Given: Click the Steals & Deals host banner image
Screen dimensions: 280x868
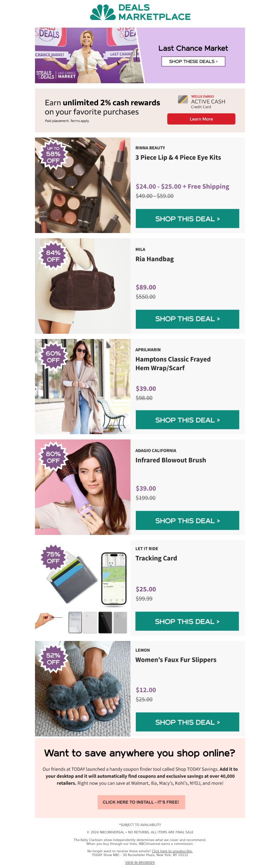Looking at the screenshot, I should [x=87, y=55].
